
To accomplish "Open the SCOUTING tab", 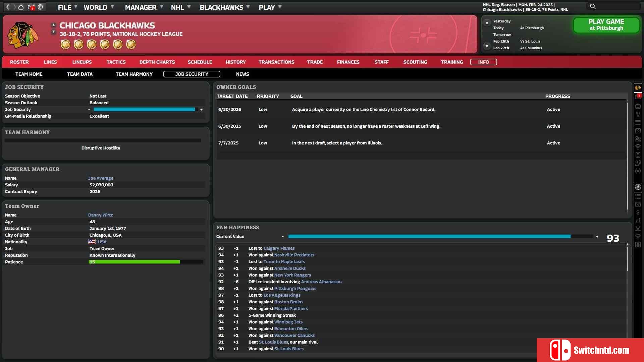I will [415, 62].
